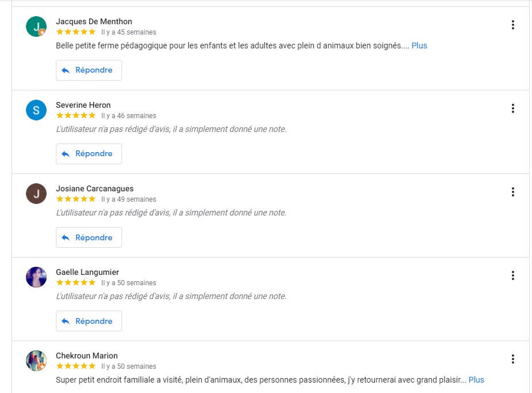Open three-dot menu for Gaelle Langumier review

coord(512,275)
